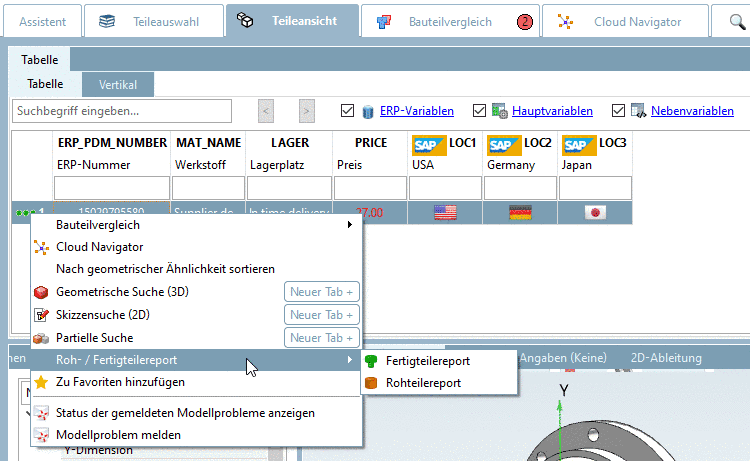Toggle the ERP-Variablen checkbox

347,110
